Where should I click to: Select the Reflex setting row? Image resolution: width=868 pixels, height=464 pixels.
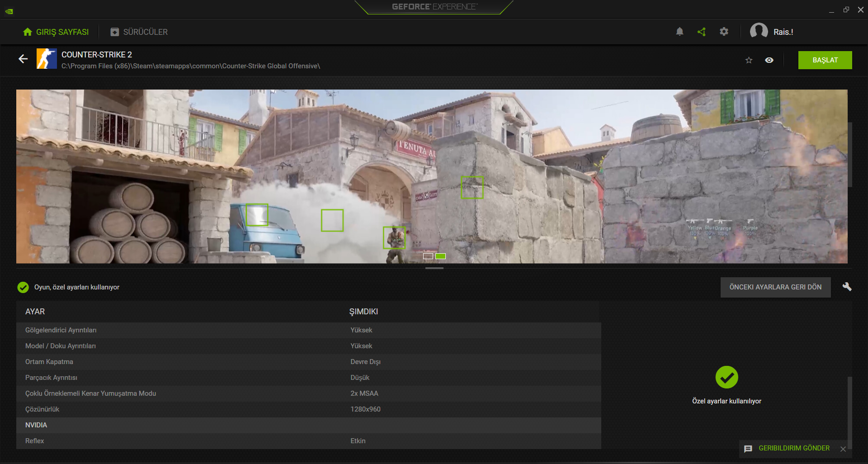pos(309,441)
